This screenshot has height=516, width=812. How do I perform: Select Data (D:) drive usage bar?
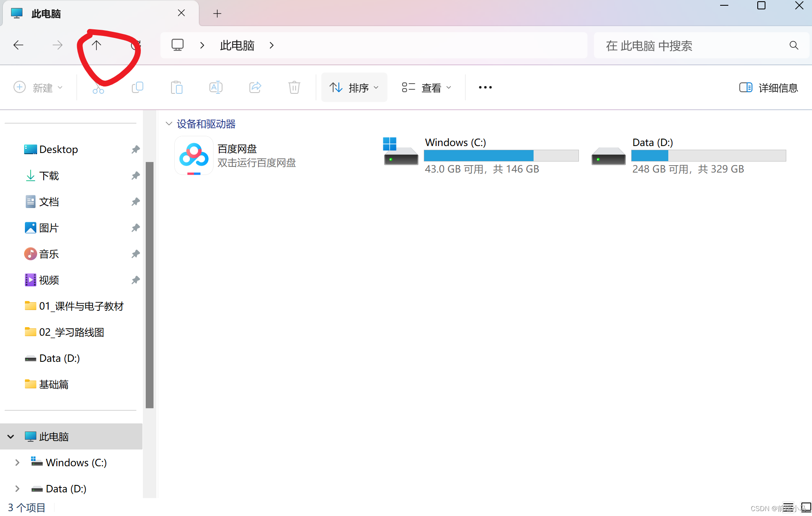(708, 156)
